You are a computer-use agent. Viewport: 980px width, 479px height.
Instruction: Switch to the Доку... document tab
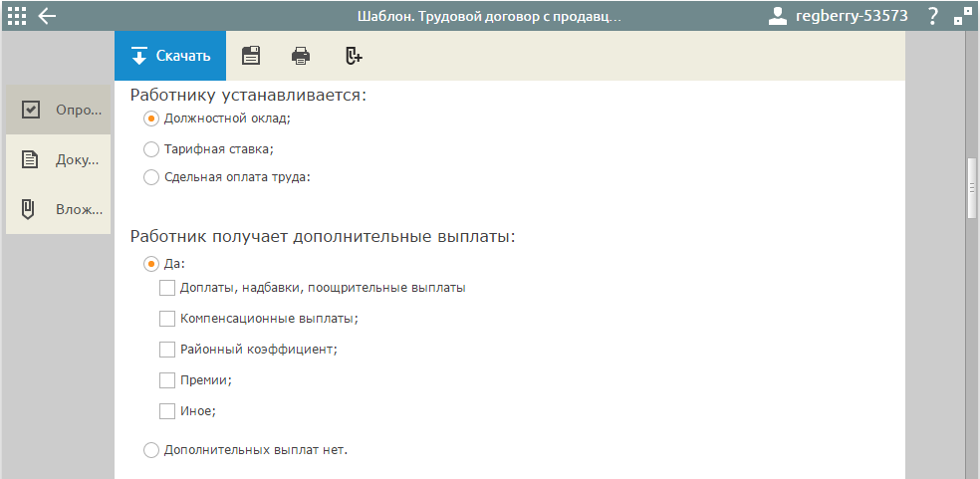coord(58,160)
